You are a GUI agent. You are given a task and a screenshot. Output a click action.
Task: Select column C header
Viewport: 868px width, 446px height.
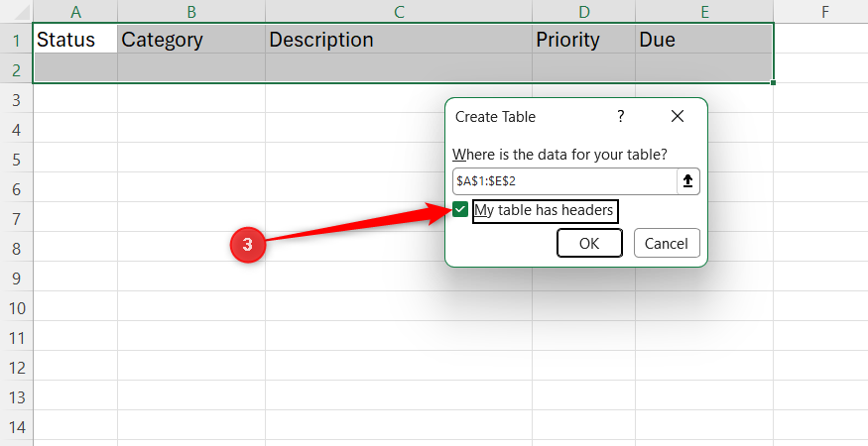399,11
